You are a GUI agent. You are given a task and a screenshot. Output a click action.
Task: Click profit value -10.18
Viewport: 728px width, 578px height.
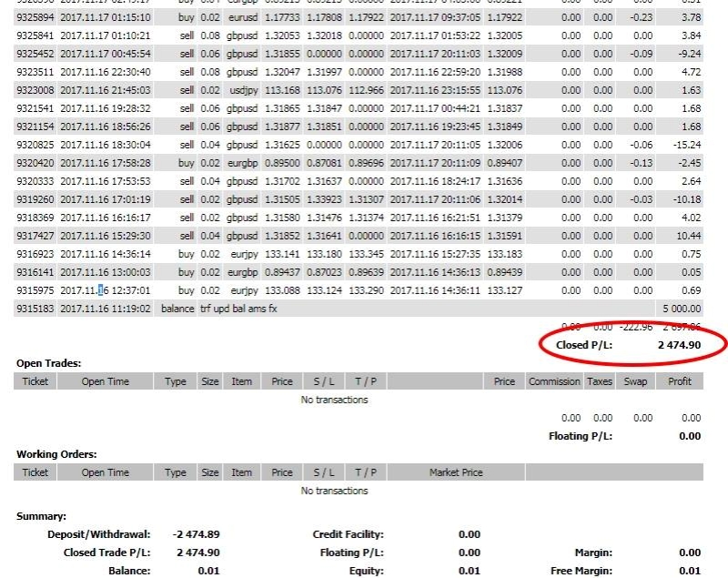687,199
